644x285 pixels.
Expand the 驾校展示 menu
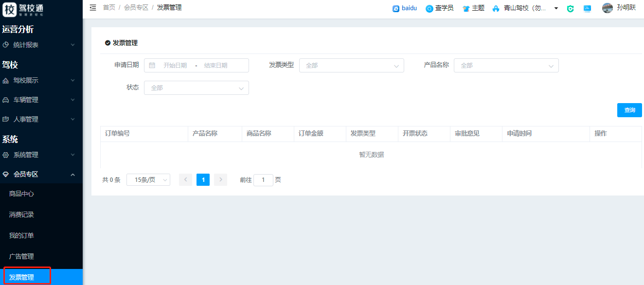[41, 80]
